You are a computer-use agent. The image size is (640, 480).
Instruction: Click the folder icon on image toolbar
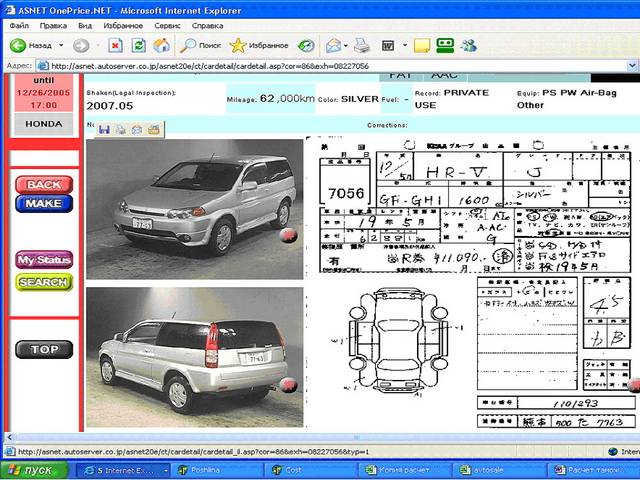(153, 130)
